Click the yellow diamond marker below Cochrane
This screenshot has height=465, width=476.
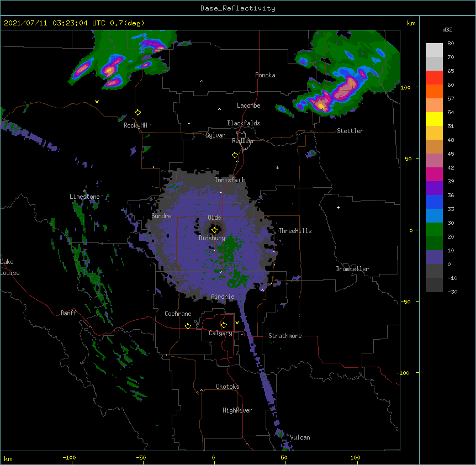click(x=188, y=326)
